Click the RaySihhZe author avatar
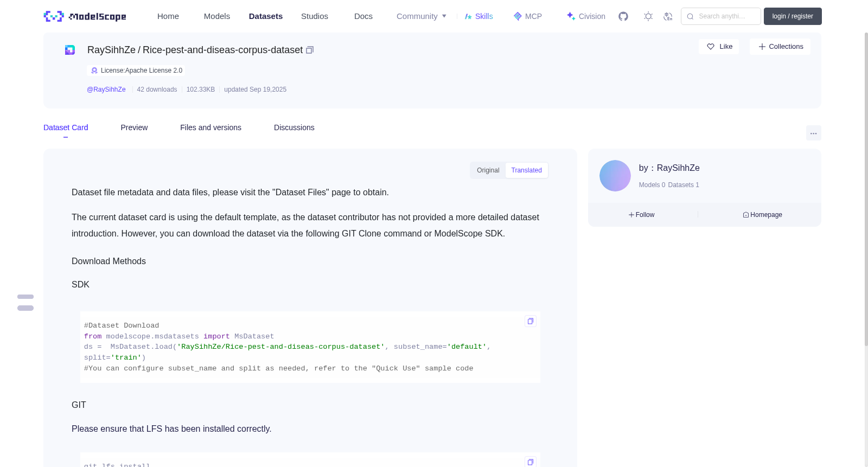868x467 pixels. click(x=615, y=176)
